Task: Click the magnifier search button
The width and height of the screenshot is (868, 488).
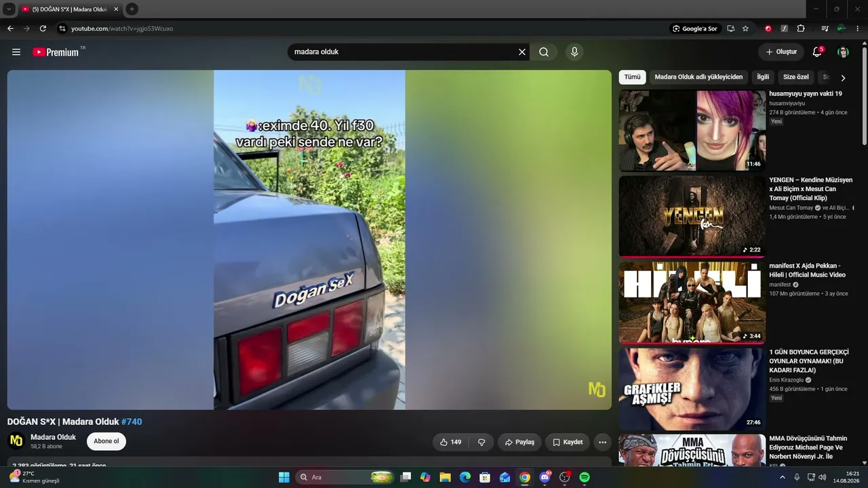Action: pos(544,52)
